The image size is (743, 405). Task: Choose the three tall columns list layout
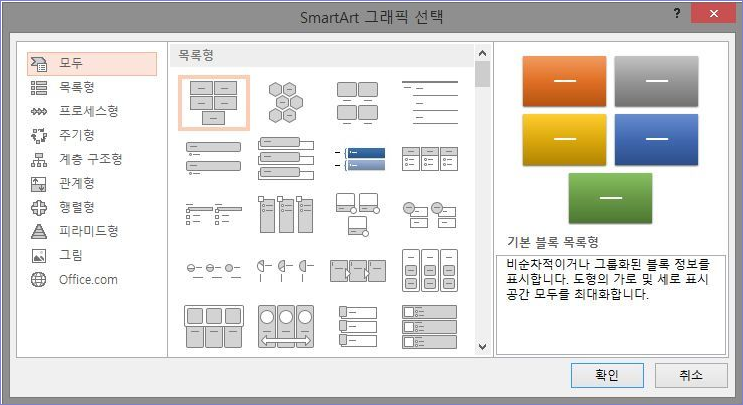(286, 214)
